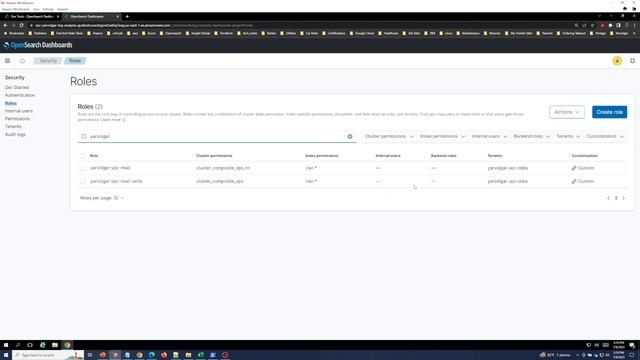Open the yarvolgar-vpc-read-write role link
The image size is (640, 360).
point(116,181)
